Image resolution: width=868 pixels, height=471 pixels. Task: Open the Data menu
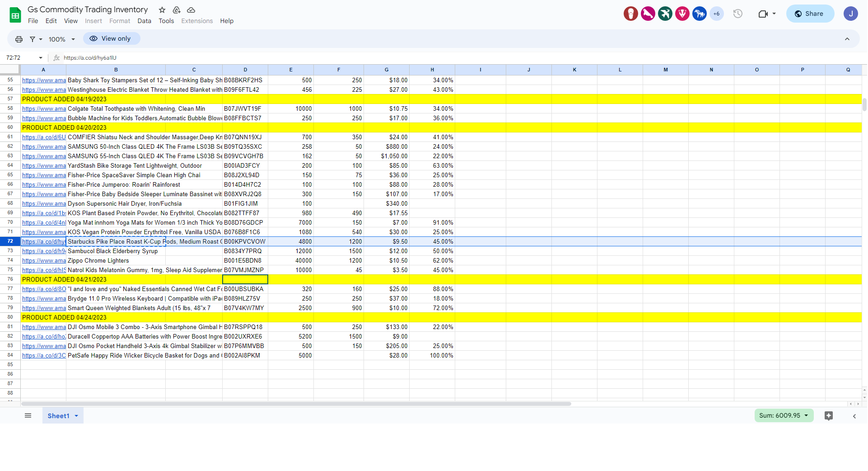(x=145, y=21)
